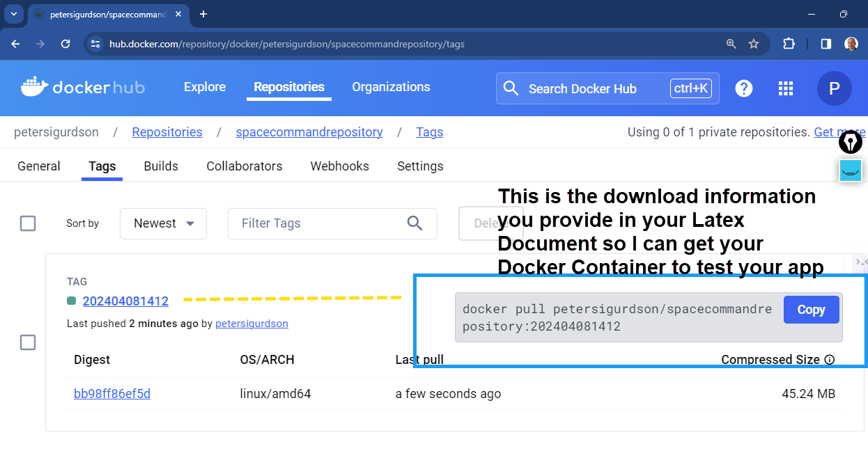Viewport: 868px width, 476px height.
Task: Open the Webhooks tab
Action: [340, 166]
